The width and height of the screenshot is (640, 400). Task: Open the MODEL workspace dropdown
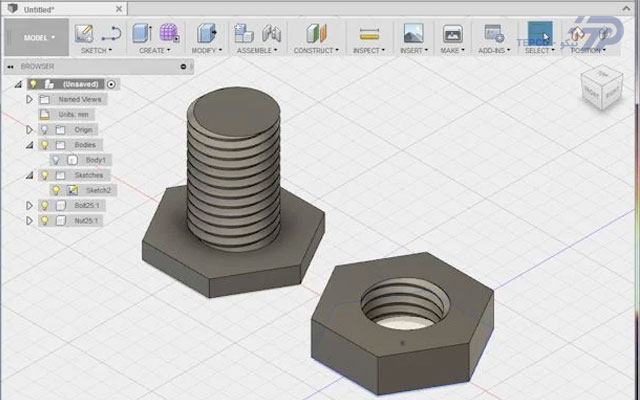(x=37, y=38)
